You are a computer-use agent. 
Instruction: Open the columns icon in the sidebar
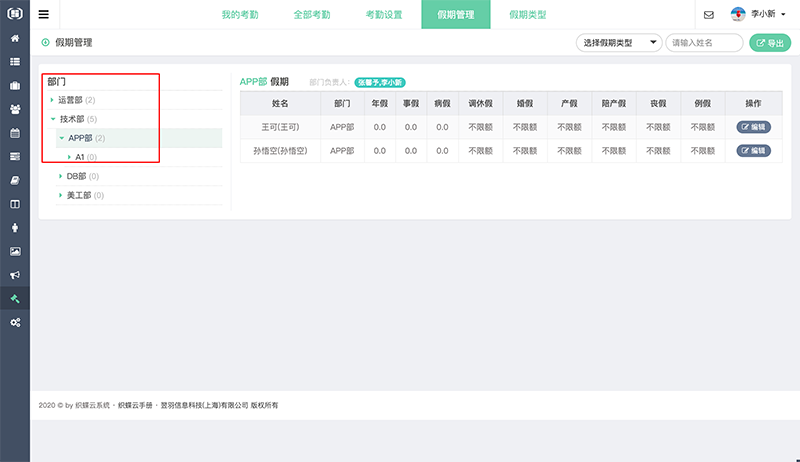(15, 204)
